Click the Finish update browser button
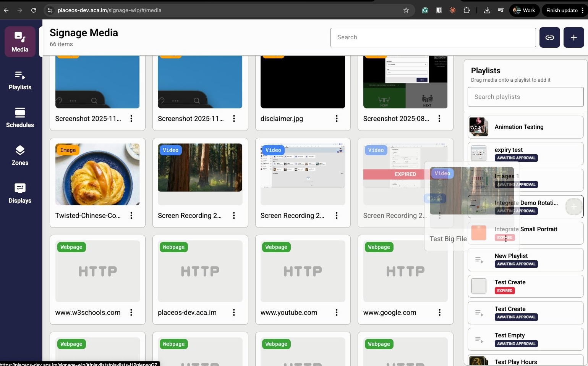588x366 pixels. 563,10
